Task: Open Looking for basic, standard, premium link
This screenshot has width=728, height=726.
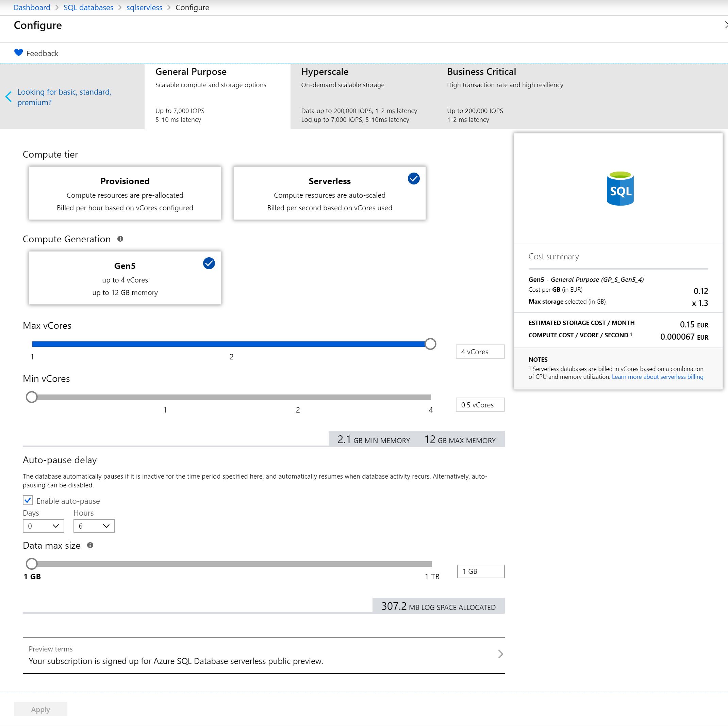Action: coord(64,97)
